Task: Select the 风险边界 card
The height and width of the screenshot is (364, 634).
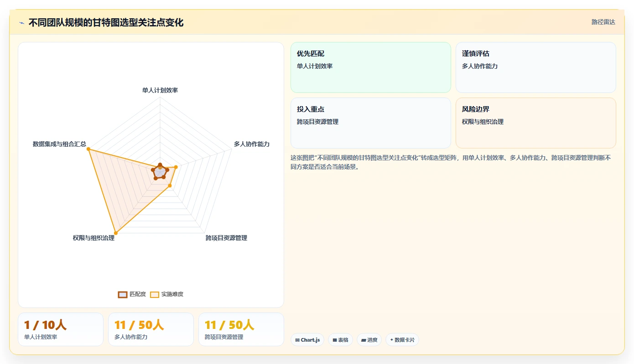Action: [536, 123]
